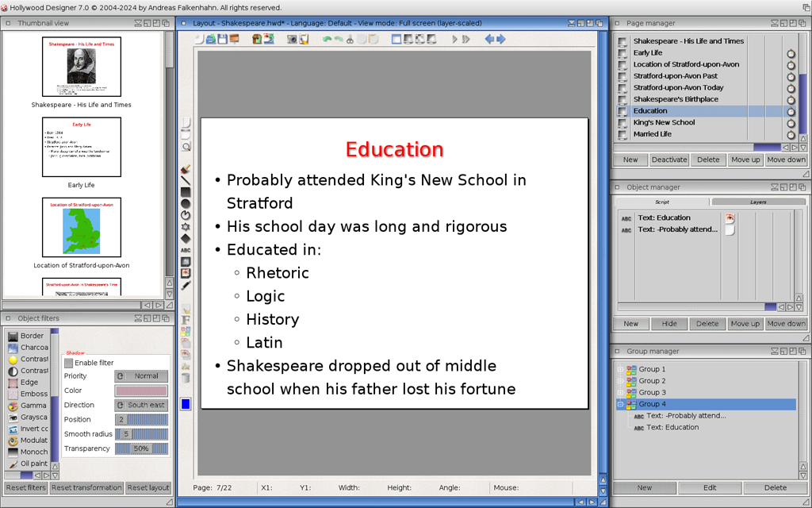Collapse Group 4 in Group manager
The width and height of the screenshot is (812, 508).
(621, 404)
